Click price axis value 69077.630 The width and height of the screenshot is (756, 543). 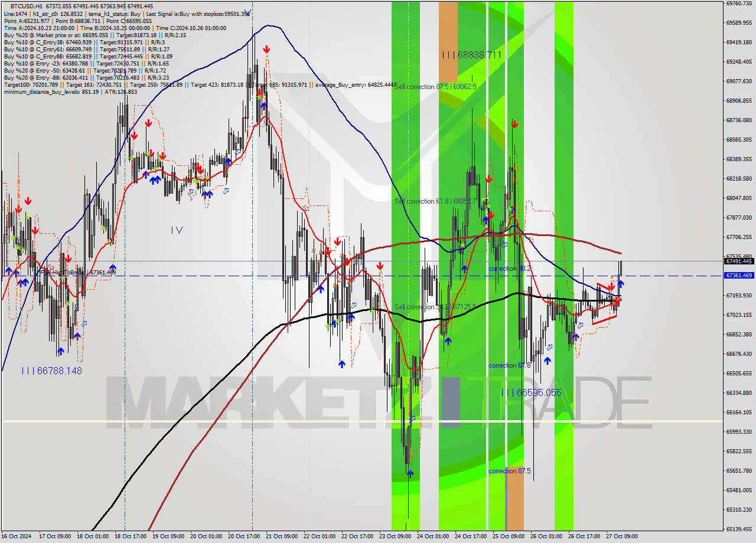click(x=738, y=81)
